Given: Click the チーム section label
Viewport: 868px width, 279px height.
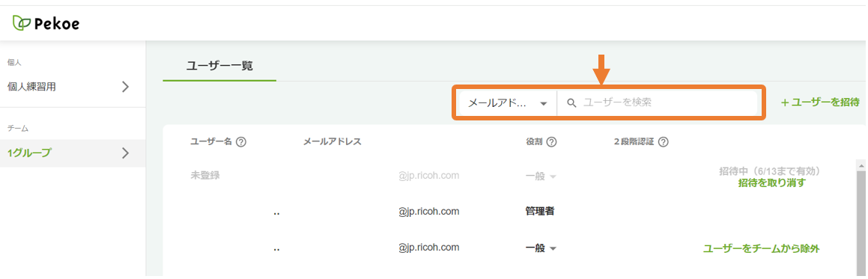Looking at the screenshot, I should point(18,129).
